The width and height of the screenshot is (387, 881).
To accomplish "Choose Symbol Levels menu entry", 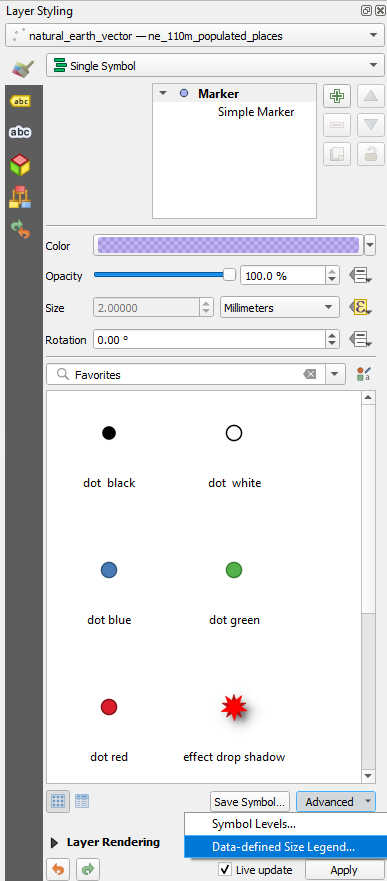I will [254, 824].
